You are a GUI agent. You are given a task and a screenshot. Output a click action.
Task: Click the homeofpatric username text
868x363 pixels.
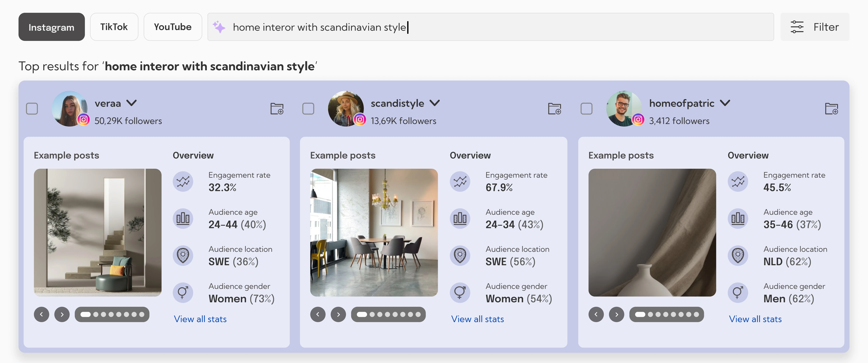pos(682,103)
